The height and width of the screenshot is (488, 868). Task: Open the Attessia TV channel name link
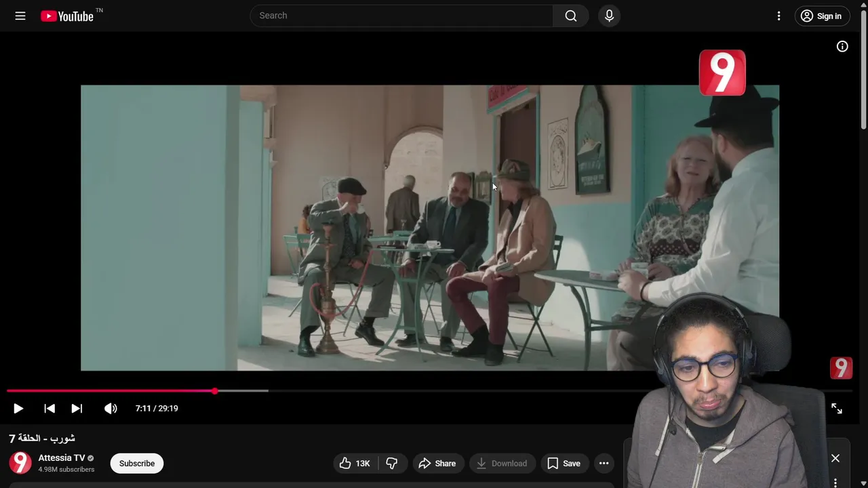pyautogui.click(x=62, y=457)
